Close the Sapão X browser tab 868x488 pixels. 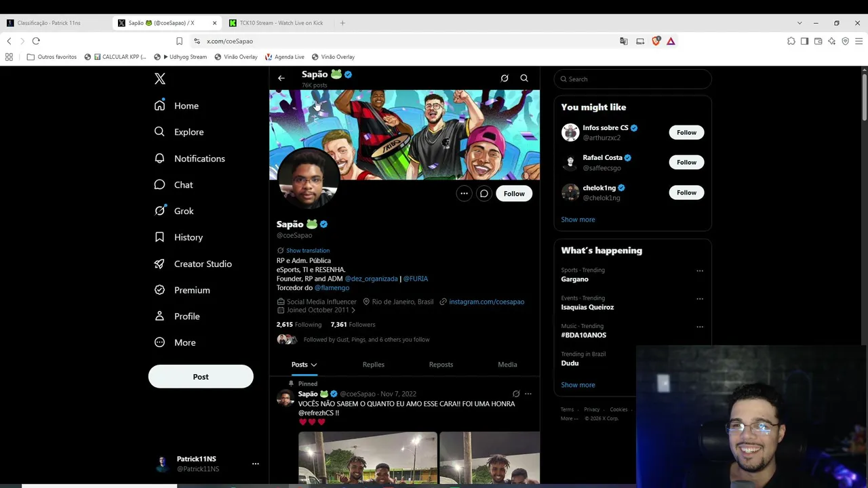point(214,23)
